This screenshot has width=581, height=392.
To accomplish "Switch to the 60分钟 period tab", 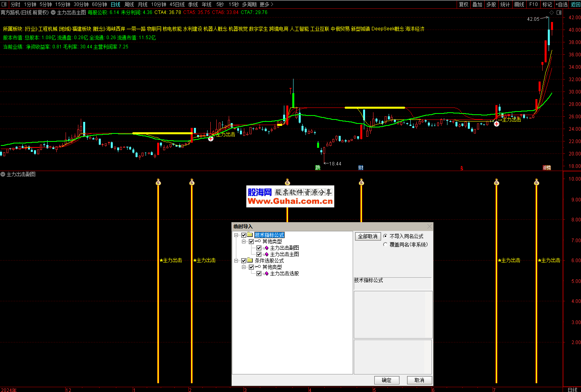I will 100,4.
